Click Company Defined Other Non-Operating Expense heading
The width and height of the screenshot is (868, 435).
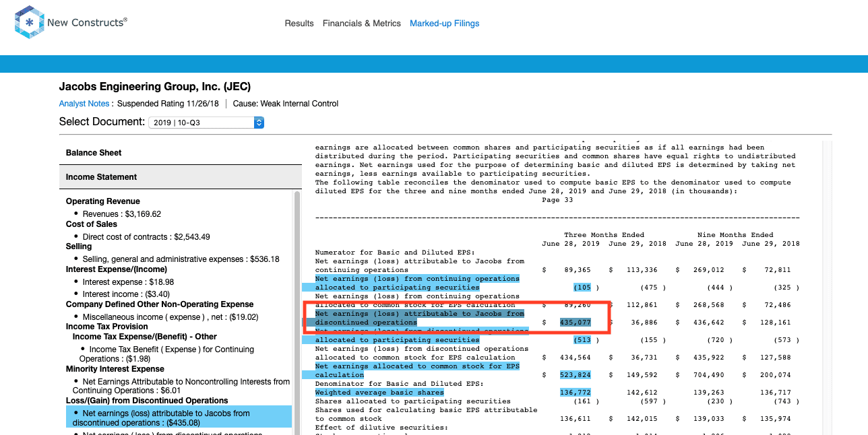coord(160,304)
